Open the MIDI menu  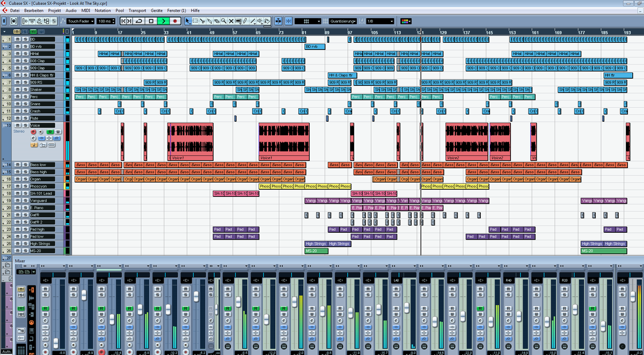pos(85,10)
